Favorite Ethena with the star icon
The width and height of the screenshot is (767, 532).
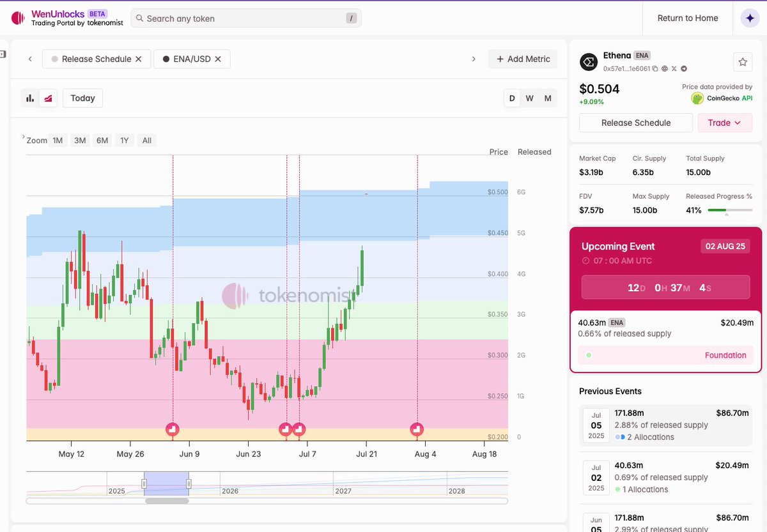click(742, 62)
